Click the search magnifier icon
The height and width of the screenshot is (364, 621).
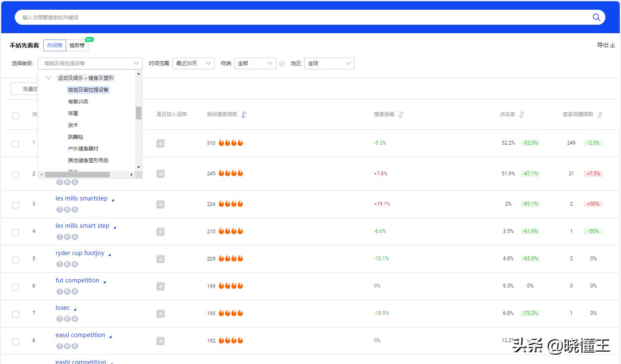[596, 17]
